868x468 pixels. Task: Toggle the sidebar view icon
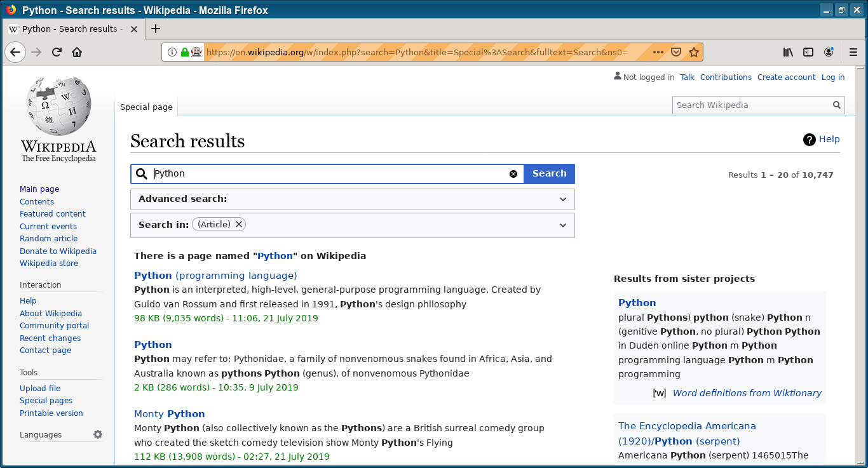tap(808, 52)
